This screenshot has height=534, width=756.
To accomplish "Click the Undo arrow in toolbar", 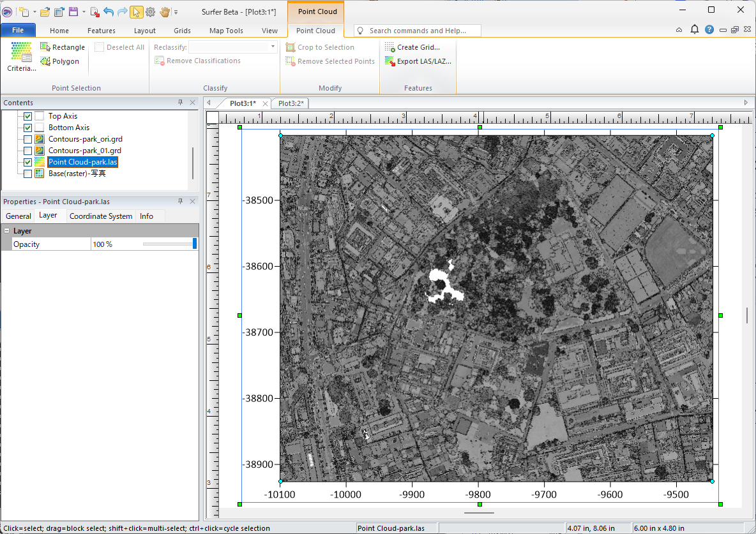I will pos(108,11).
